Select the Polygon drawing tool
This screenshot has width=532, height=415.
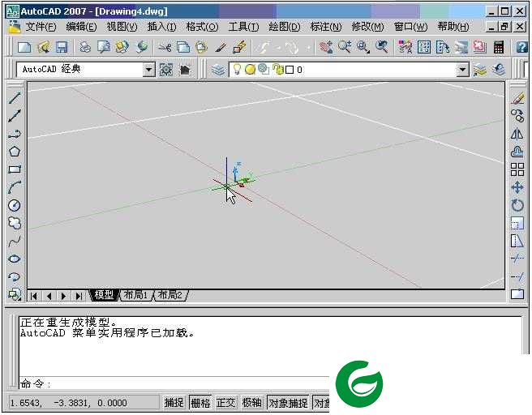[x=15, y=152]
